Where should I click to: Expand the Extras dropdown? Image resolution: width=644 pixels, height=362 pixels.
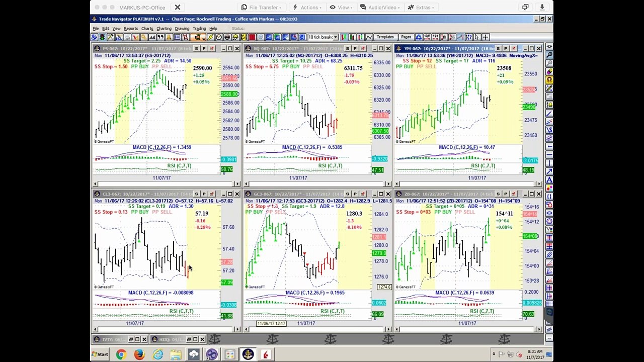tap(421, 8)
